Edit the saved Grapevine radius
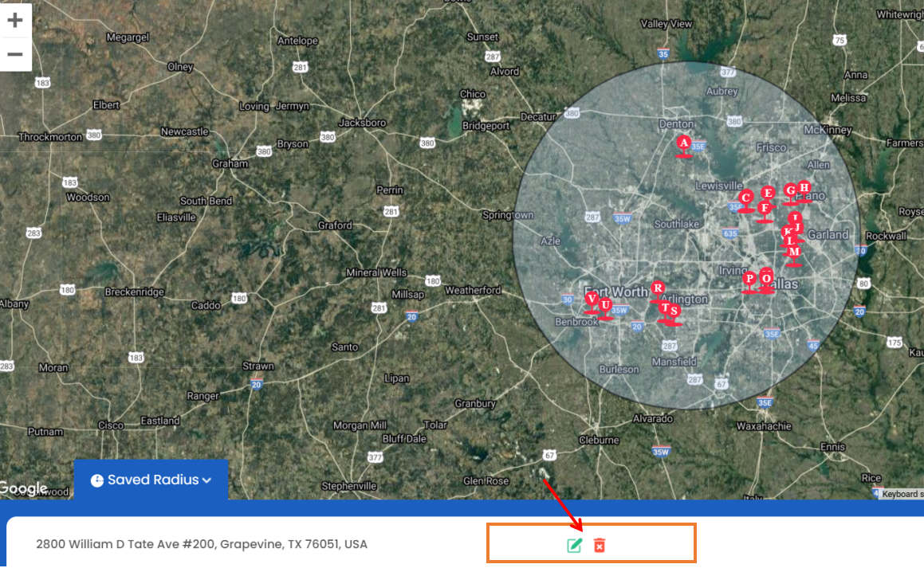 tap(574, 545)
